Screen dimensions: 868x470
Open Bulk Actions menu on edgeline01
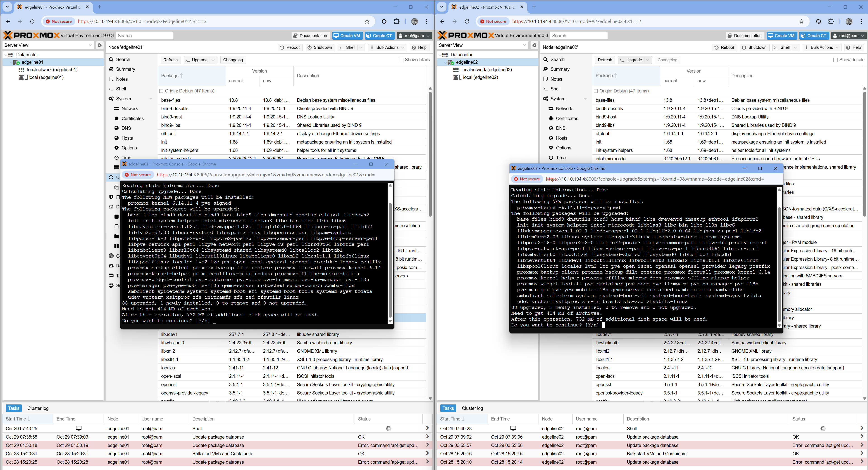[x=387, y=47]
